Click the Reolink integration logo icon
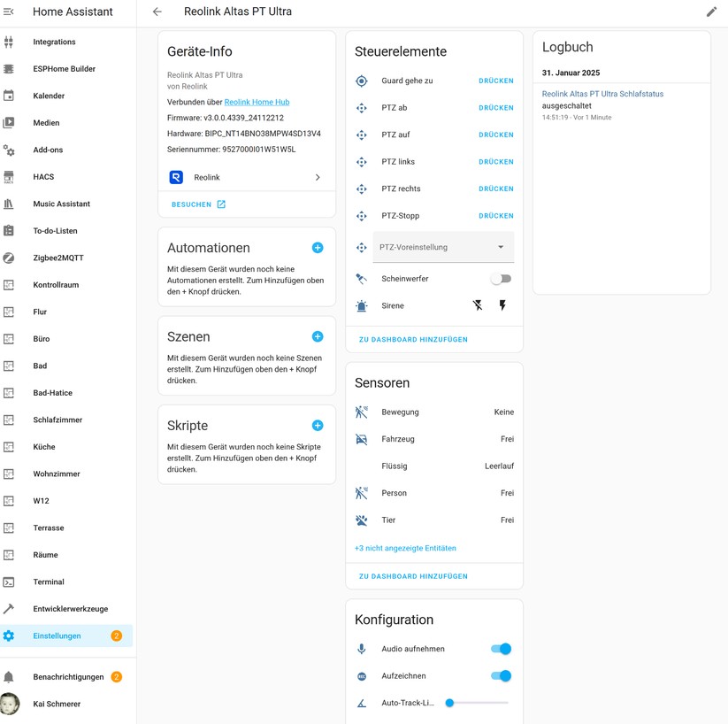 point(176,177)
